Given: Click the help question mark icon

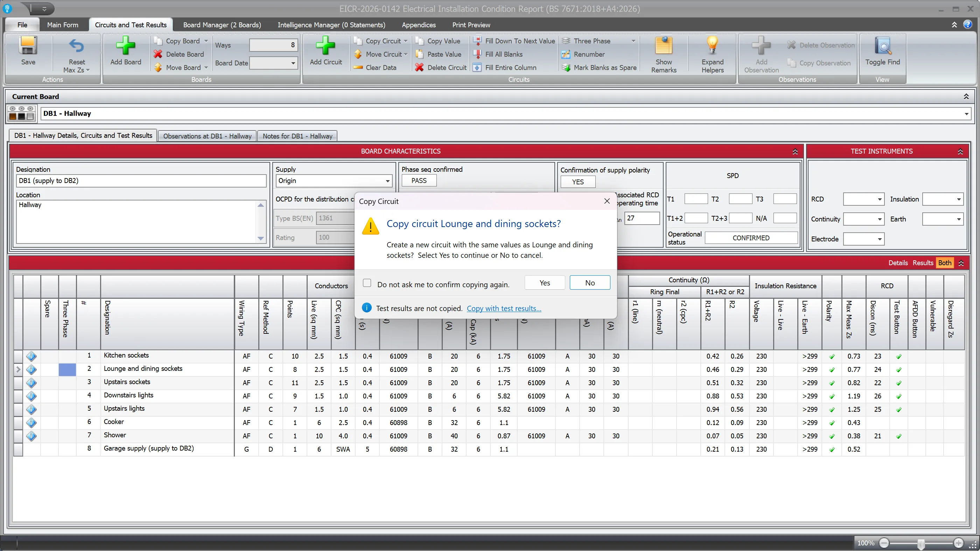Looking at the screenshot, I should [x=967, y=24].
